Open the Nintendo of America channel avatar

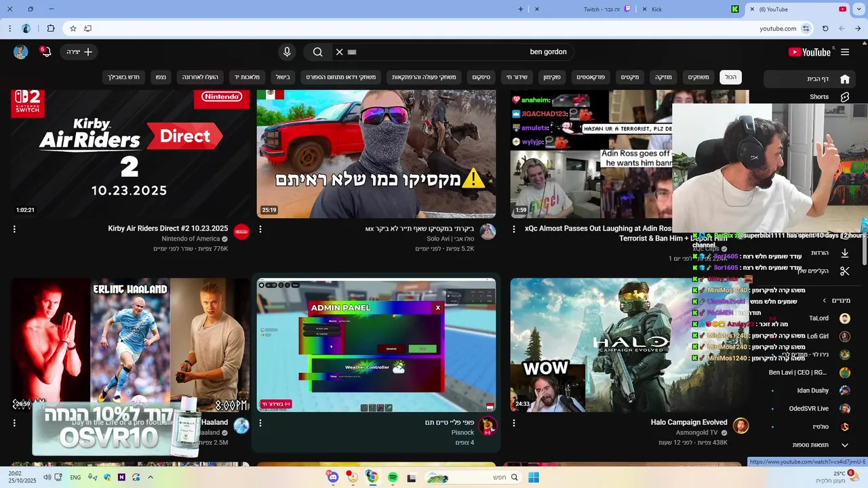(241, 232)
